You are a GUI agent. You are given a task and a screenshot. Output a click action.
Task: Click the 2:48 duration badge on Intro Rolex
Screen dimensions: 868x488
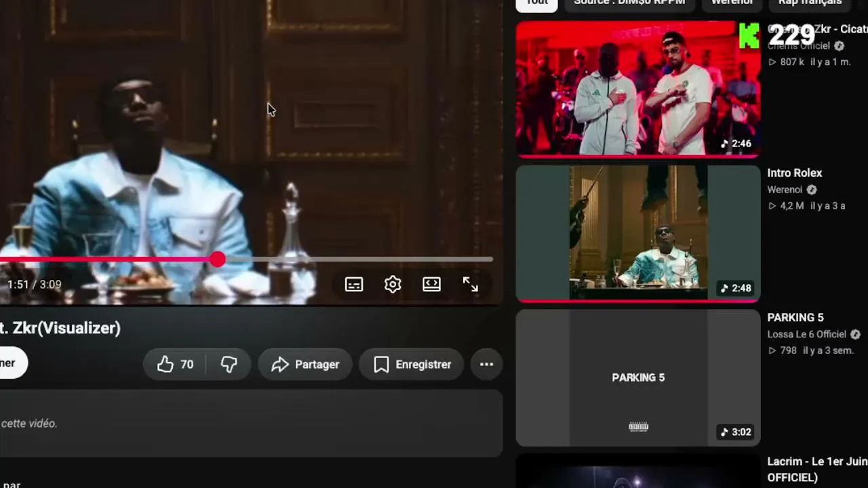click(736, 288)
